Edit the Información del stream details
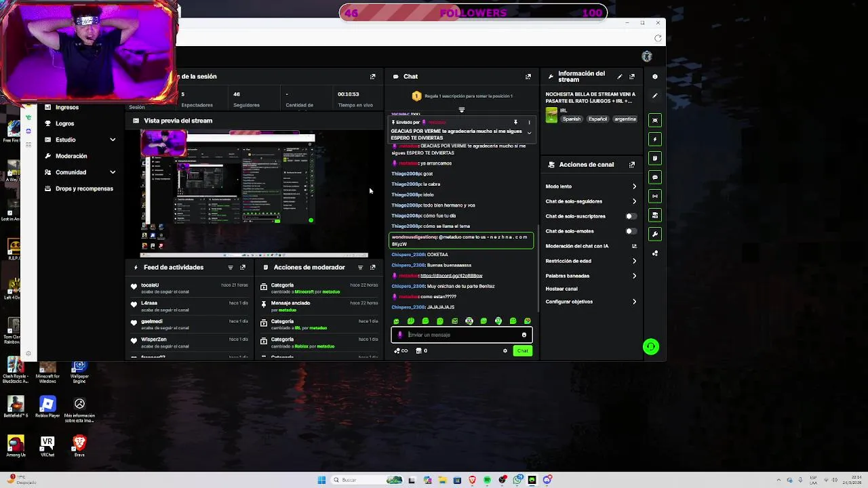Screen dimensions: 868x488 pos(619,77)
